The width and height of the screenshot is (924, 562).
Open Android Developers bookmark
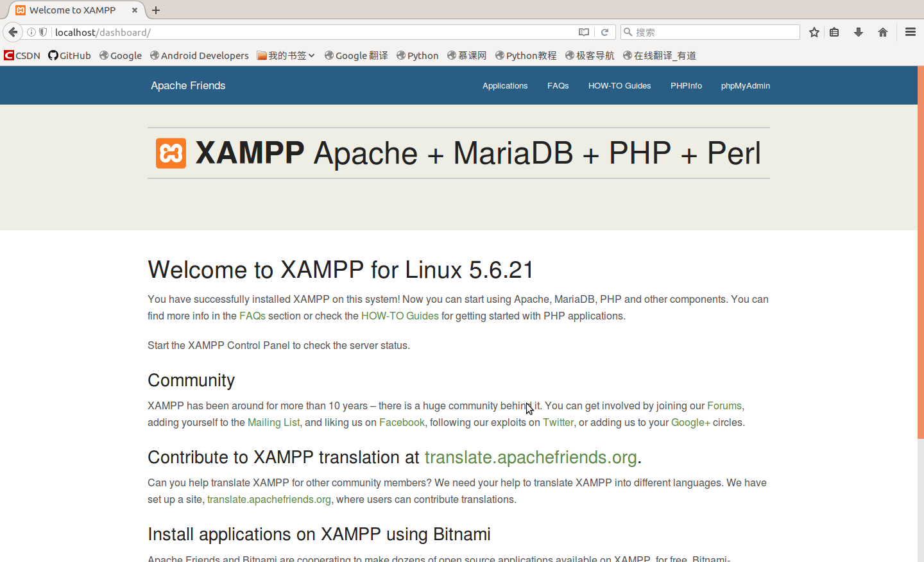click(x=200, y=56)
